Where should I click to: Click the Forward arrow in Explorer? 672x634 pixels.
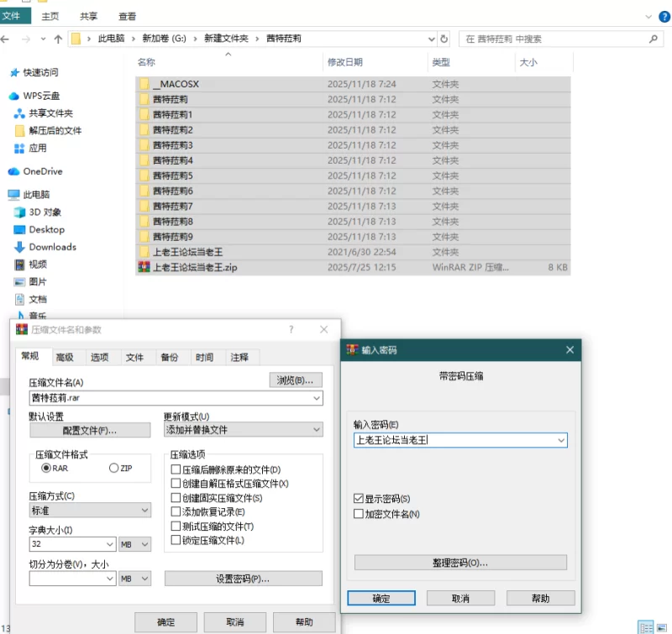pos(26,39)
